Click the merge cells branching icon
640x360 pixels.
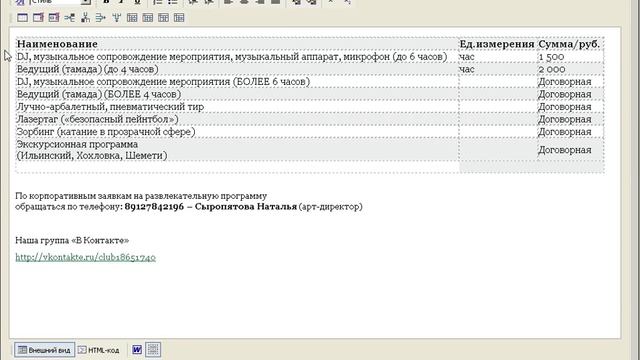coord(69,18)
